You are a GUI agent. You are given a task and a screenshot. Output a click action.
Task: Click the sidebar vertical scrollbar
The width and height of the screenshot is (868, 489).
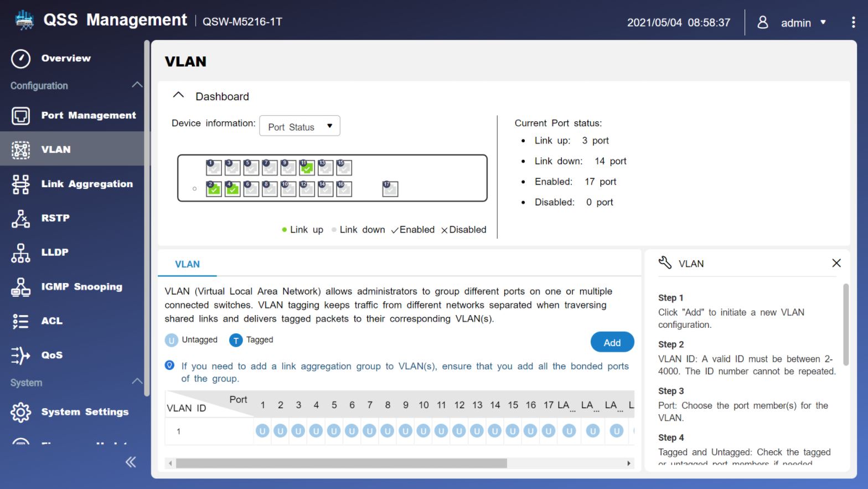[x=146, y=218]
